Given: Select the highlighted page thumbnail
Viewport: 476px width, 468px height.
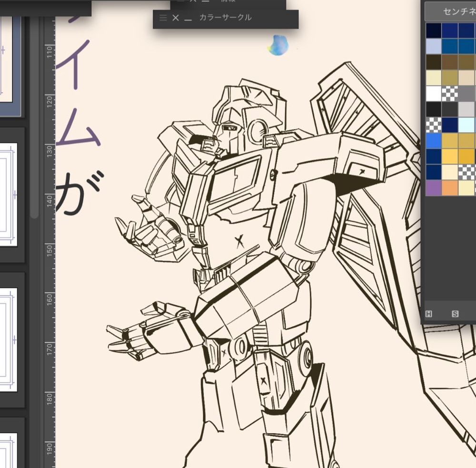Looking at the screenshot, I should pos(10,67).
